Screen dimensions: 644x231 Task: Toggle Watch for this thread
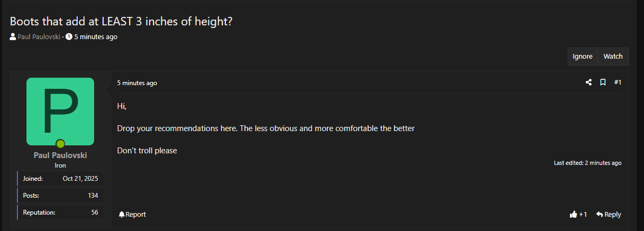pyautogui.click(x=613, y=57)
